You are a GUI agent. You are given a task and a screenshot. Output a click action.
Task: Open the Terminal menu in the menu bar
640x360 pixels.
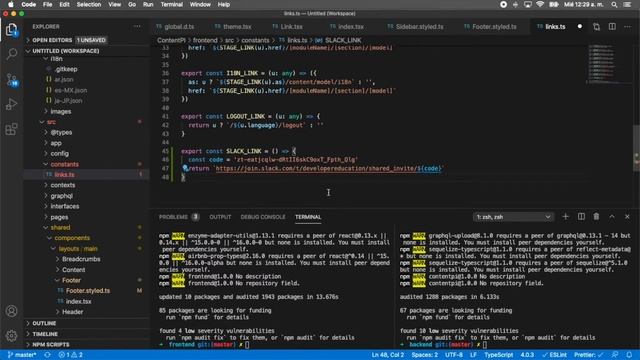coord(171,4)
